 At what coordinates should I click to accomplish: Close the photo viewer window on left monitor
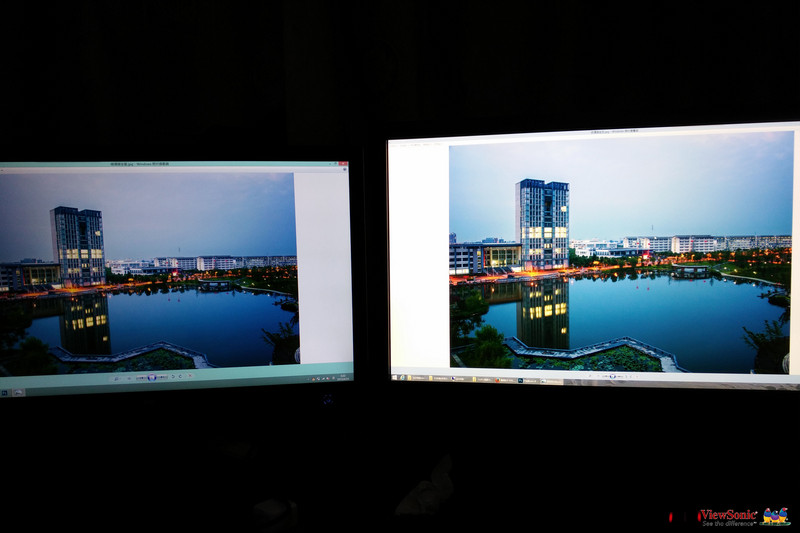(345, 164)
